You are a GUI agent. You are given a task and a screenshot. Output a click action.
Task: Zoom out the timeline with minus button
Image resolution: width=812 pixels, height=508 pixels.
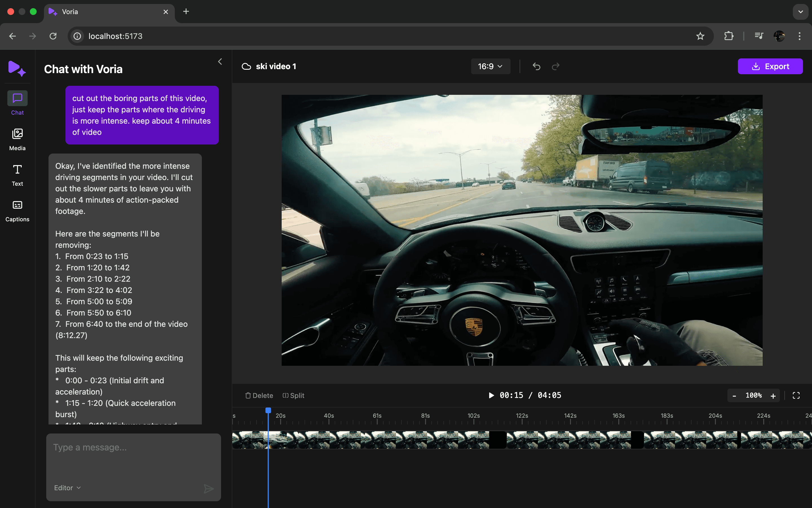coord(734,396)
